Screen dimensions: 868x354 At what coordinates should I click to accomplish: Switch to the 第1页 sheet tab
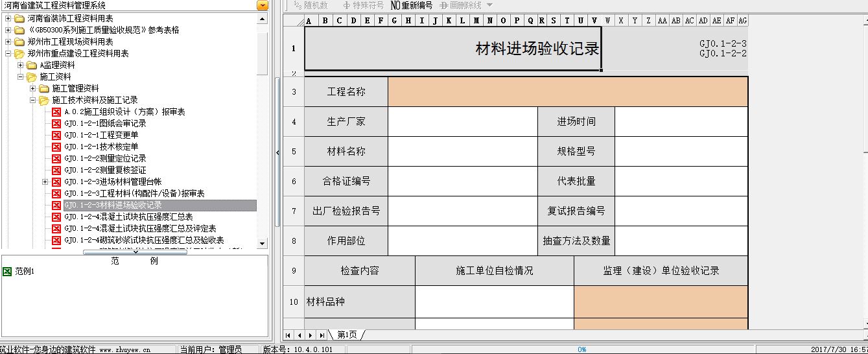coord(346,335)
